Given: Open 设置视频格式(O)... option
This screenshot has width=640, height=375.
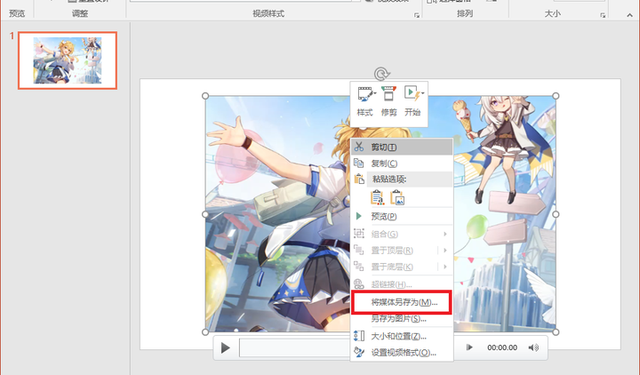Looking at the screenshot, I should pyautogui.click(x=402, y=353).
